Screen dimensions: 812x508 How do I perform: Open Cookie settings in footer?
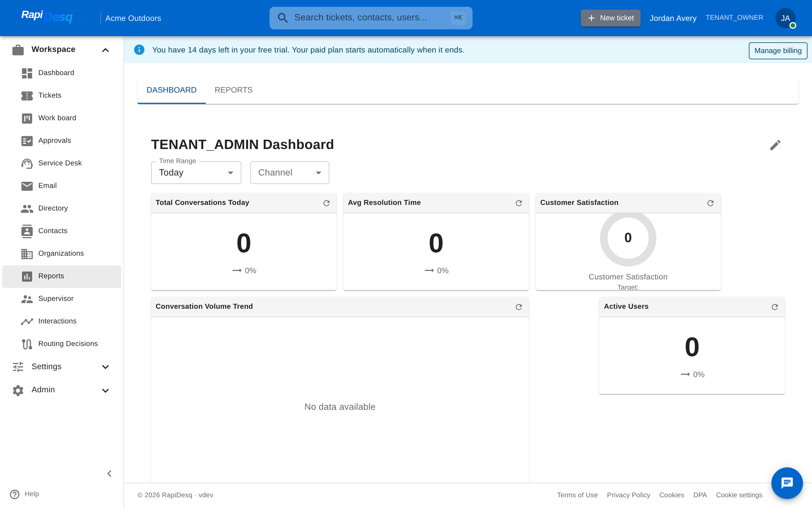coord(739,495)
